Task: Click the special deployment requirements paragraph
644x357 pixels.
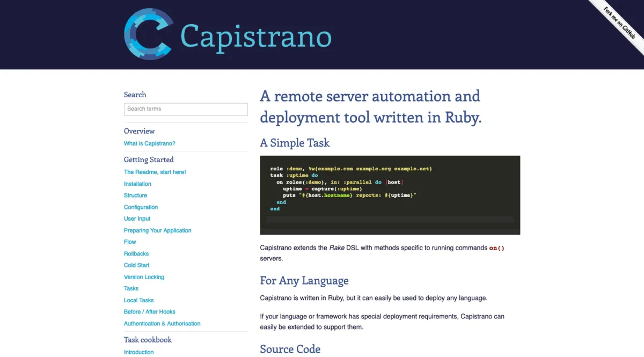Action: pos(382,322)
